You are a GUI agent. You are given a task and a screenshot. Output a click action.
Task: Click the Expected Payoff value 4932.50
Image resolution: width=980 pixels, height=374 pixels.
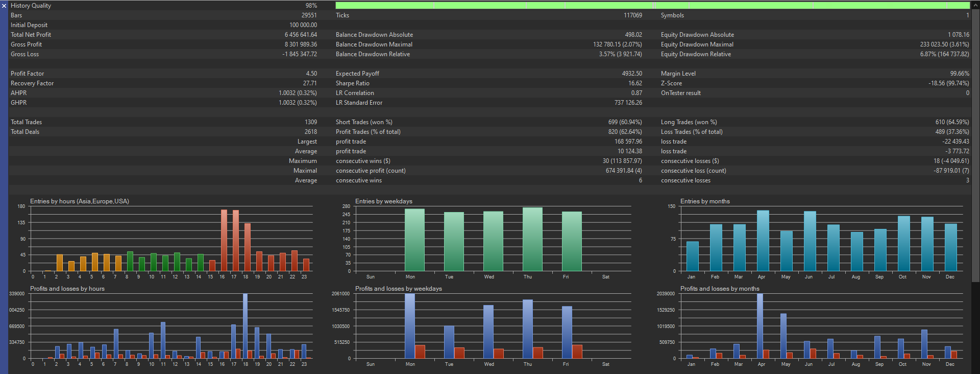[x=632, y=74]
